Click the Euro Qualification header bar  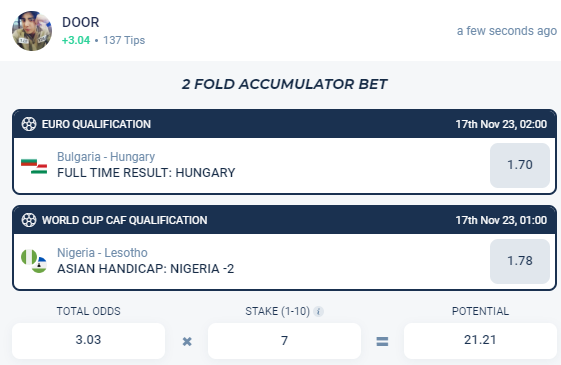(284, 124)
